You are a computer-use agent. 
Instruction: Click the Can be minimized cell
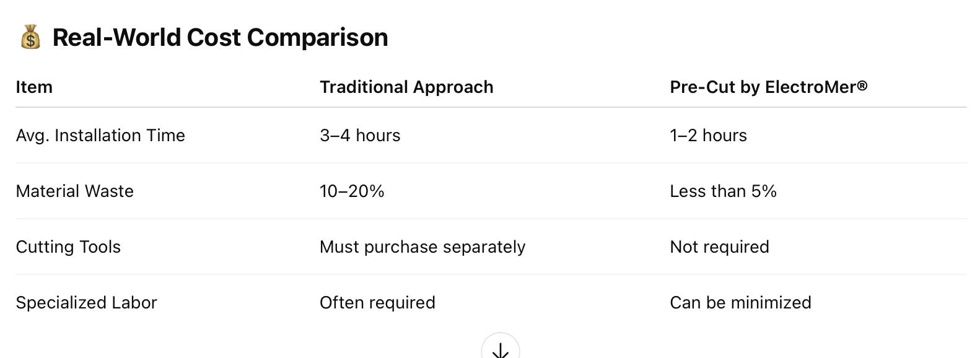point(740,303)
